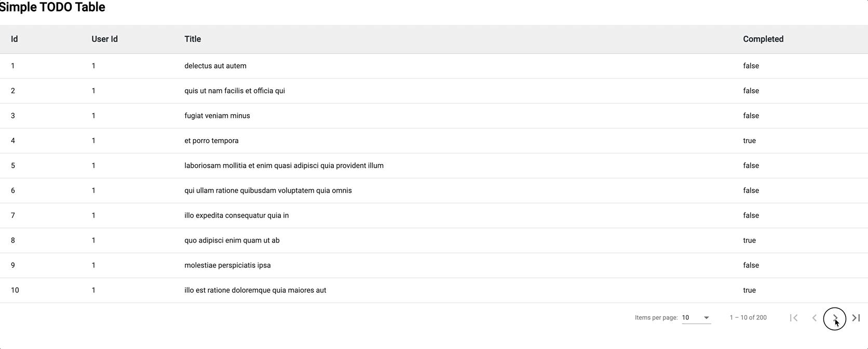Click the 'et porro tempora' row

pos(211,140)
